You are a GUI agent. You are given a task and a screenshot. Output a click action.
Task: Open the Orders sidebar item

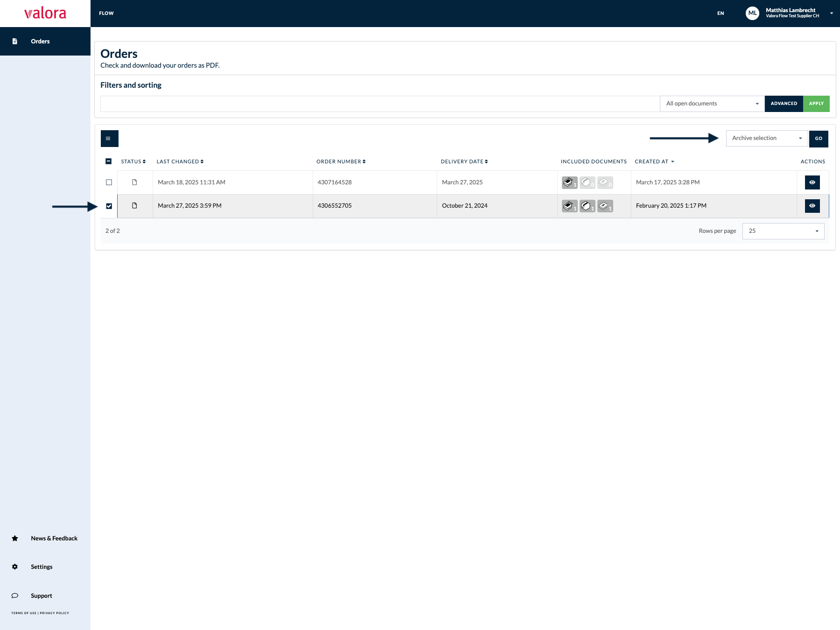pos(45,41)
